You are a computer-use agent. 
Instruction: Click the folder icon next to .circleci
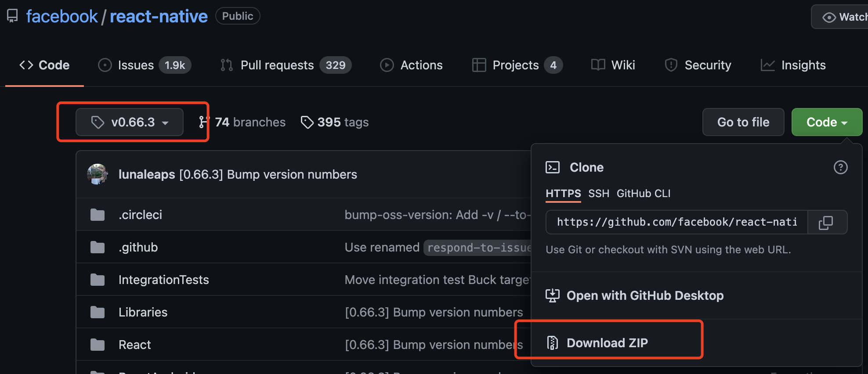[x=98, y=215]
